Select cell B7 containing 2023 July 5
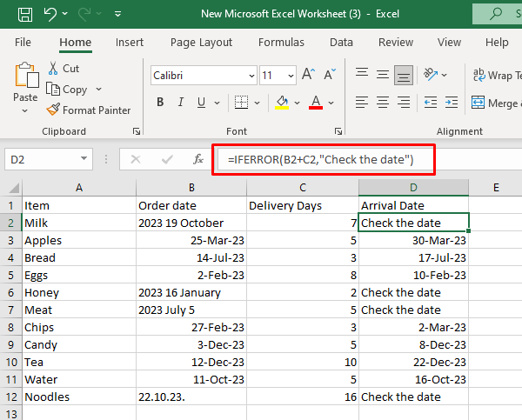Screen dimensions: 522x420 click(x=191, y=310)
